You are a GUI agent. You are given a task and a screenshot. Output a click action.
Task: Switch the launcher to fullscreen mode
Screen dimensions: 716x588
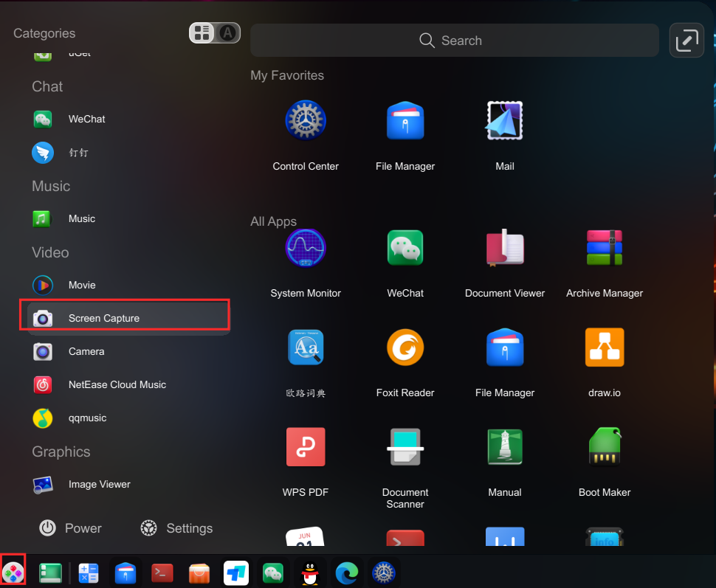point(686,40)
